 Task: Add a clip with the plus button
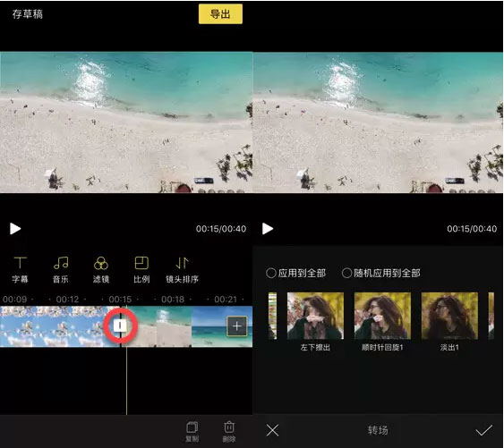(237, 326)
